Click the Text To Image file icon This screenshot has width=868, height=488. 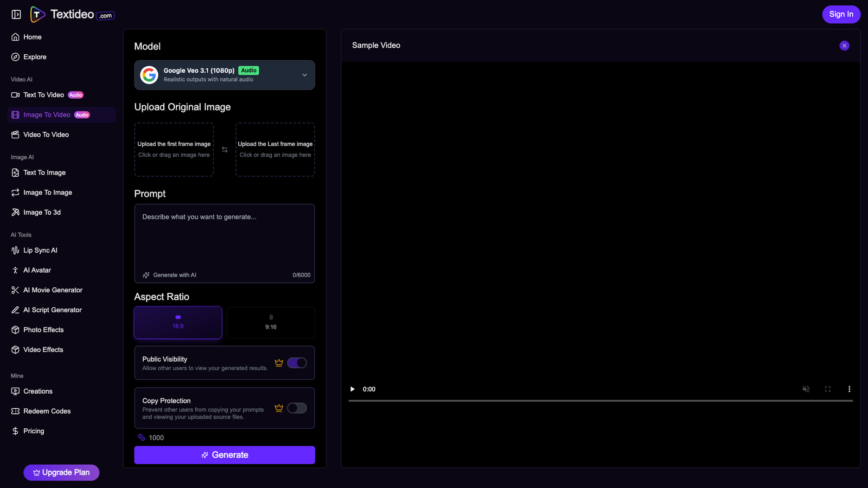click(15, 172)
